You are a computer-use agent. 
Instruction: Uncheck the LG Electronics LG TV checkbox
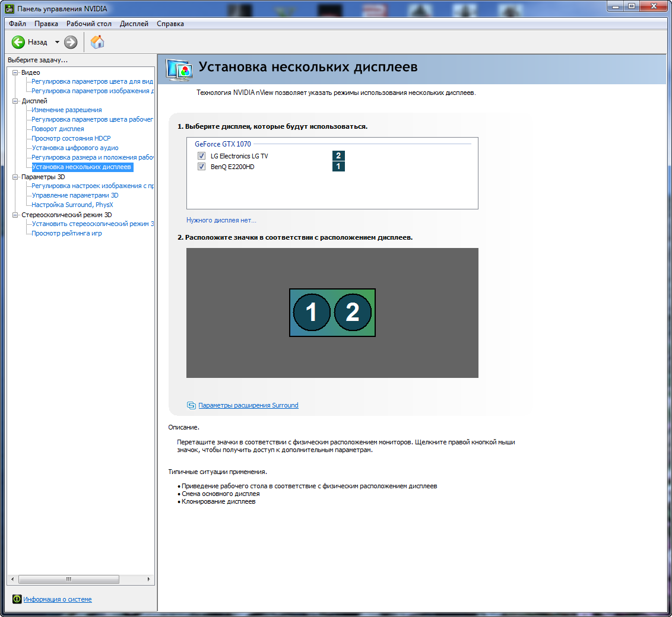pyautogui.click(x=202, y=155)
